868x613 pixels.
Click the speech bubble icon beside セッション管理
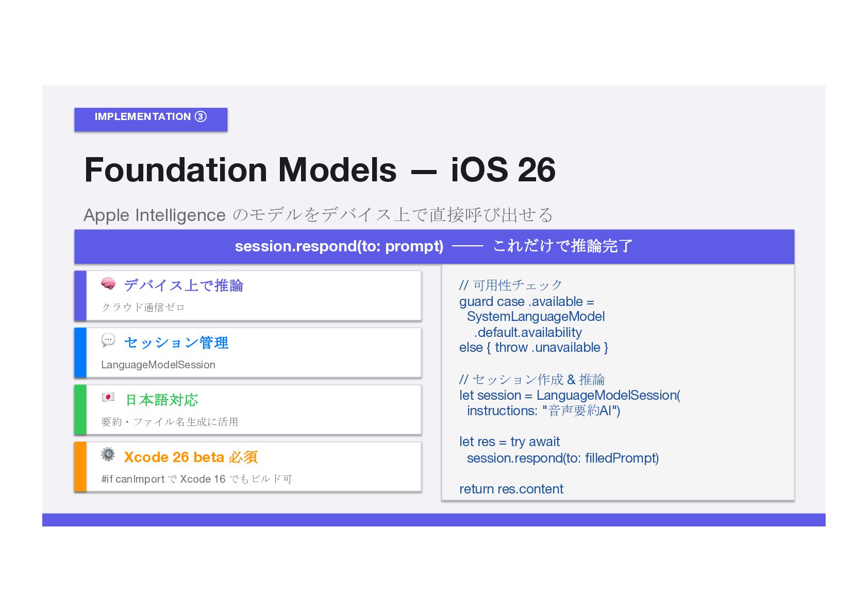[108, 340]
